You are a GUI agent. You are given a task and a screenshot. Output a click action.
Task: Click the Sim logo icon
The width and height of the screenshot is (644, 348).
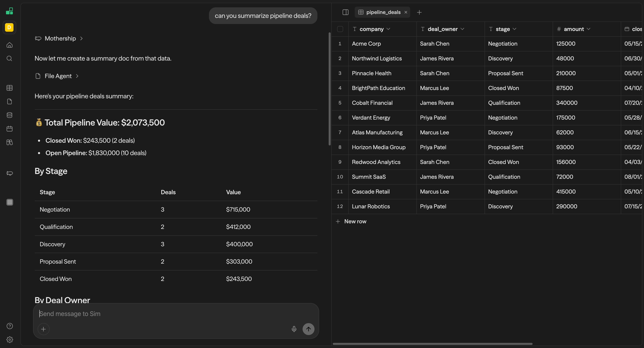(9, 11)
